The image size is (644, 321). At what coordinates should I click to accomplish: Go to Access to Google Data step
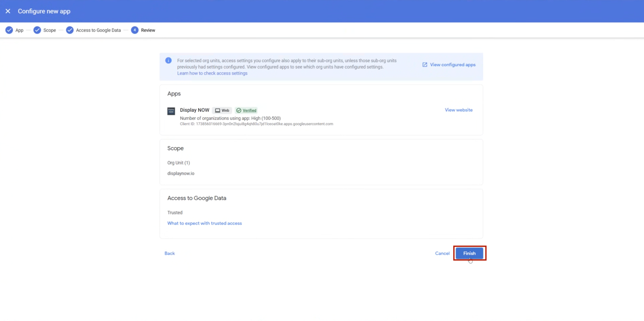point(98,30)
